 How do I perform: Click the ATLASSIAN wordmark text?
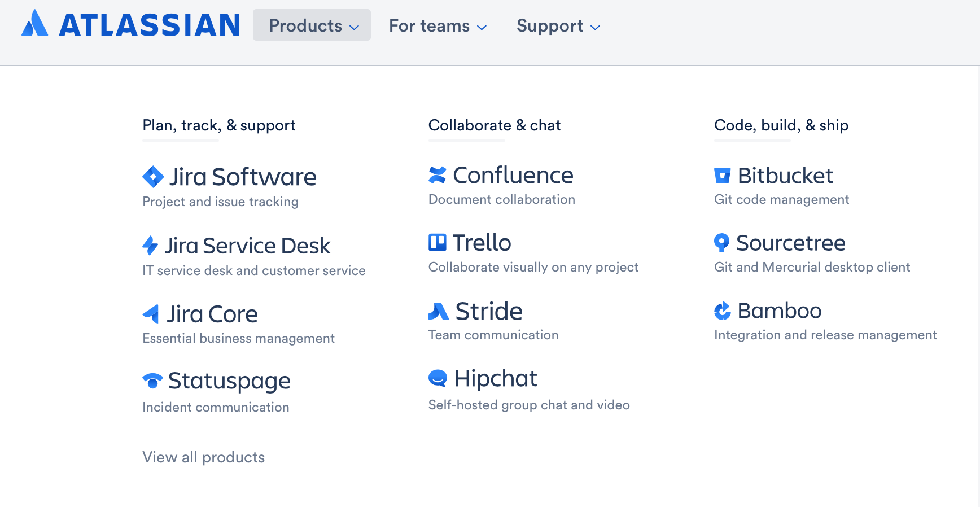150,25
